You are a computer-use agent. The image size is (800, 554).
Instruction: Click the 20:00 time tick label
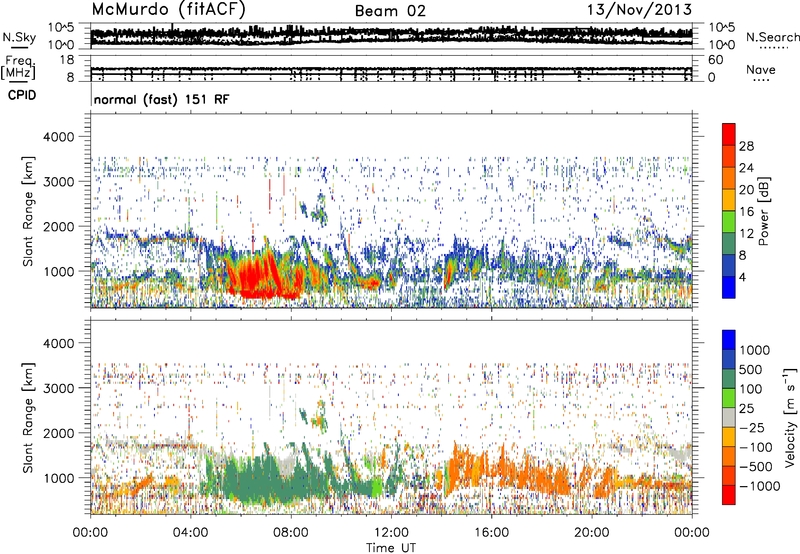591,533
